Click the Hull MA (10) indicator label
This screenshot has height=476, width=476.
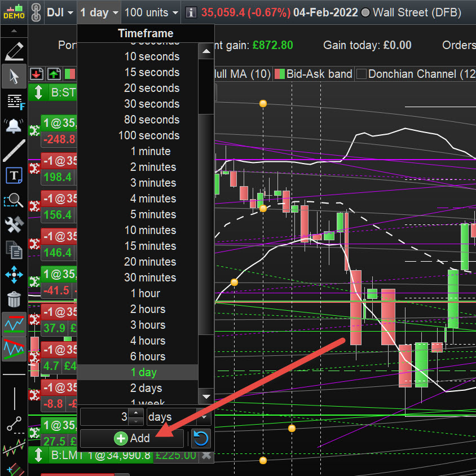coord(243,74)
